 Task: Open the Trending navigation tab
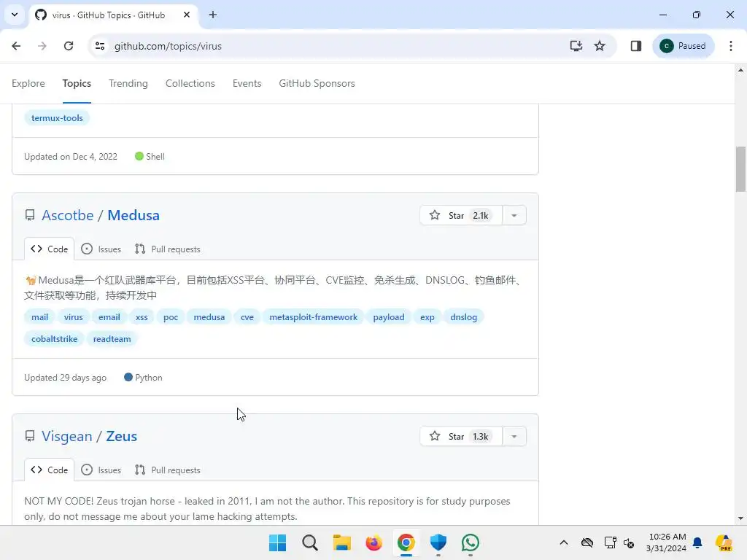[128, 83]
